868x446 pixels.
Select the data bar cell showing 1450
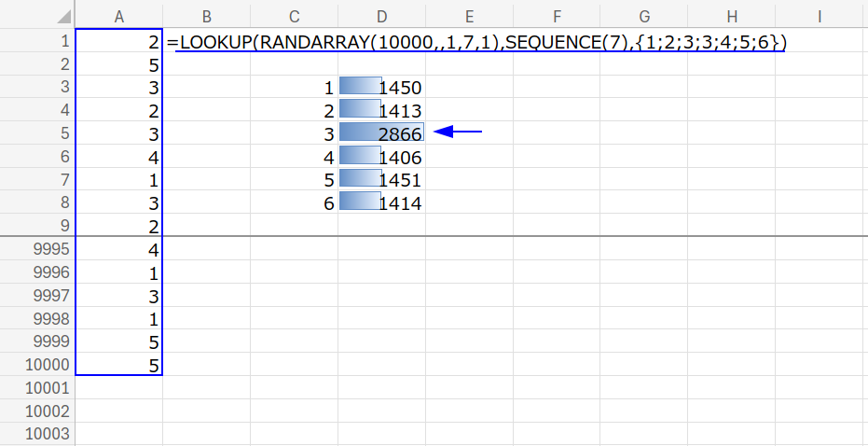coord(381,88)
